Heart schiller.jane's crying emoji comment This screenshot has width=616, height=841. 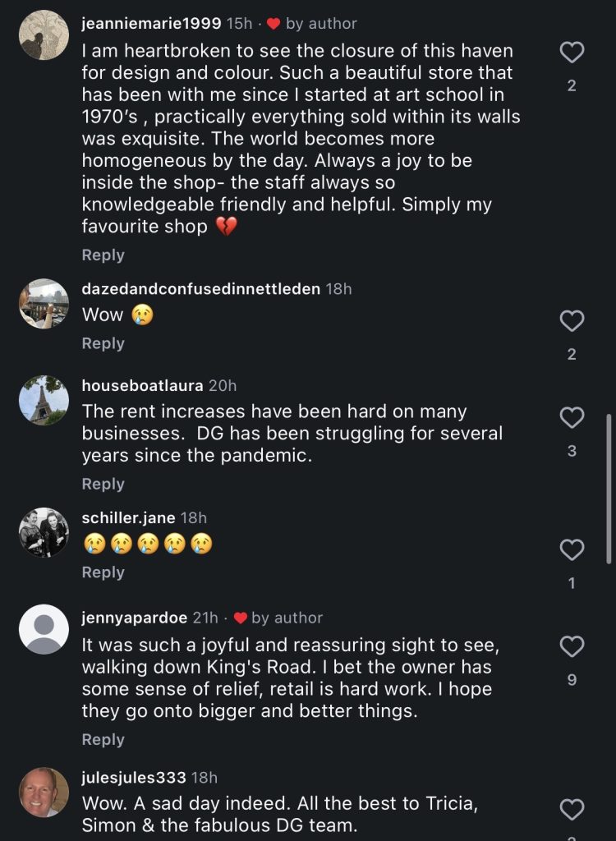(x=572, y=549)
